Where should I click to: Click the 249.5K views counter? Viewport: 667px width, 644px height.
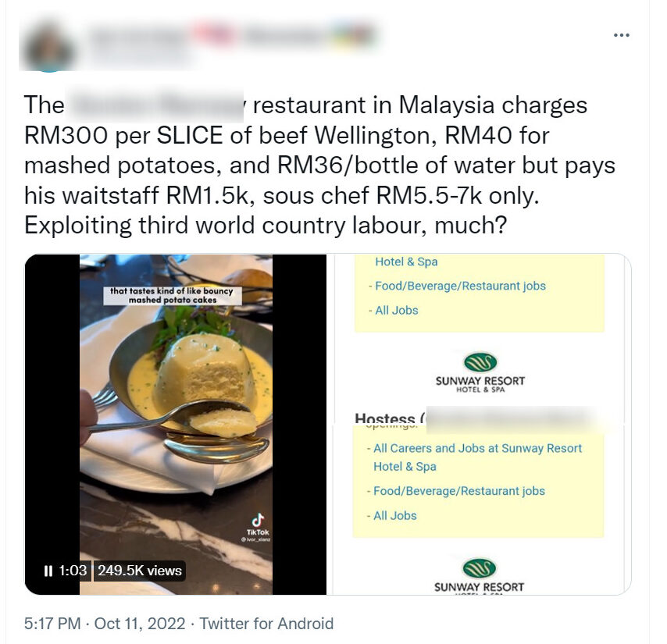coord(140,571)
